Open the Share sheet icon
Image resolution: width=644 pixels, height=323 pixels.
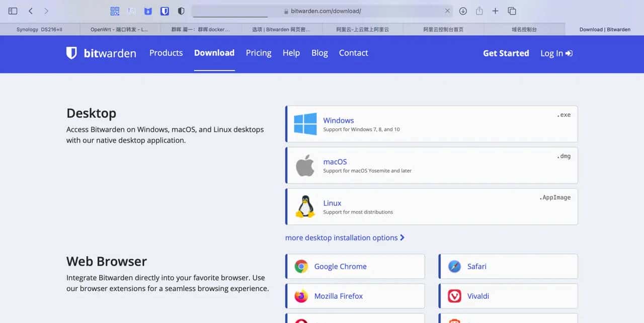pyautogui.click(x=479, y=11)
